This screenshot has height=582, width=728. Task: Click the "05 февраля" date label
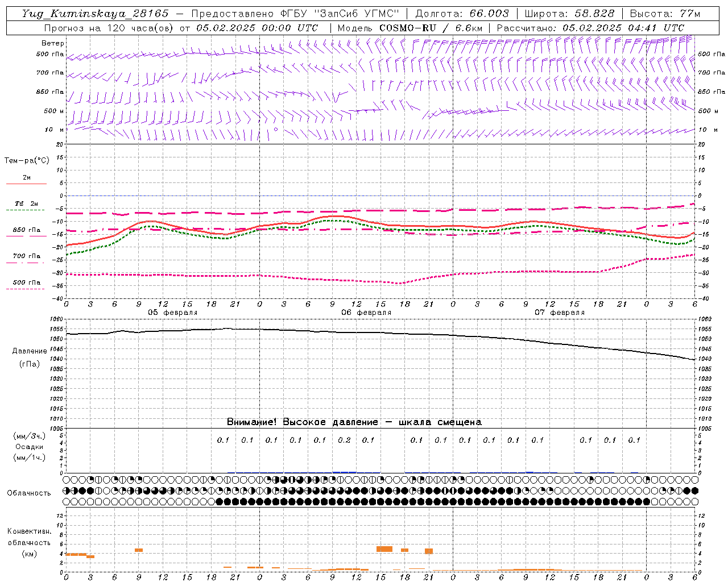pos(173,313)
